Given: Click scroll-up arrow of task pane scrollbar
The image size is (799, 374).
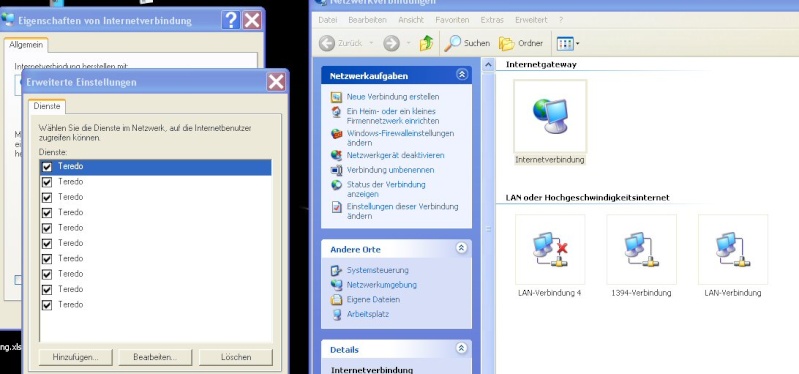Looking at the screenshot, I should (488, 65).
